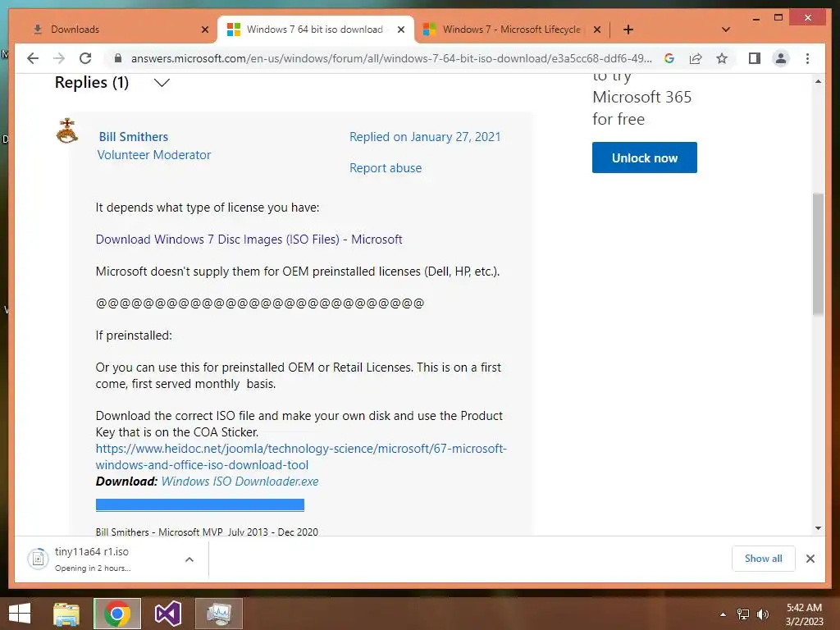The width and height of the screenshot is (840, 630).
Task: Click the browser forward arrow
Action: (x=59, y=58)
